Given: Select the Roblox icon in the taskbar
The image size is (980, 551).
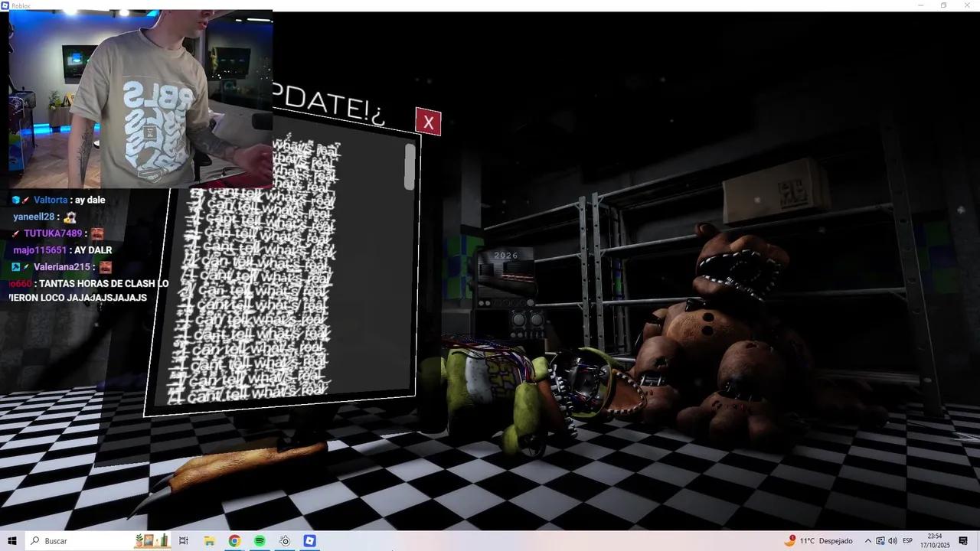Looking at the screenshot, I should [309, 541].
